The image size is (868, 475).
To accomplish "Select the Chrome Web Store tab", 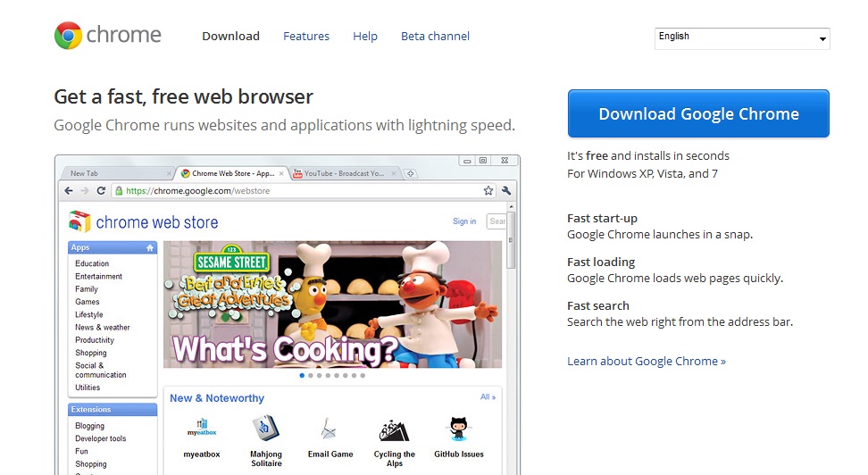I will 233,173.
